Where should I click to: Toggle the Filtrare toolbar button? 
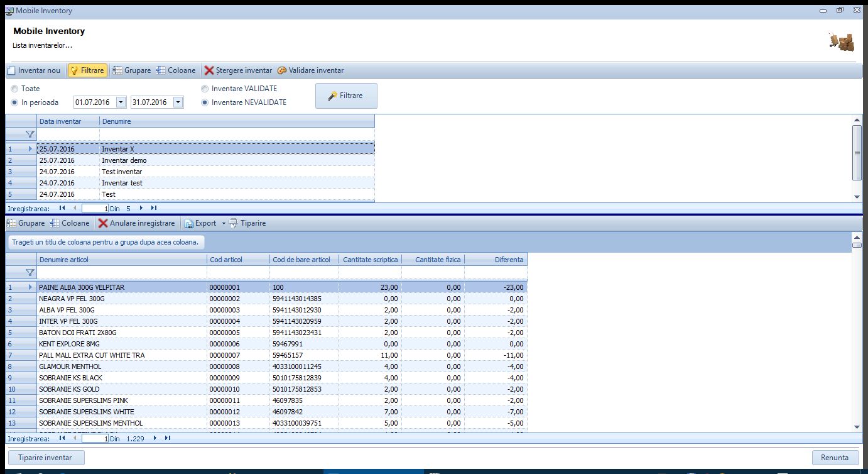[87, 70]
